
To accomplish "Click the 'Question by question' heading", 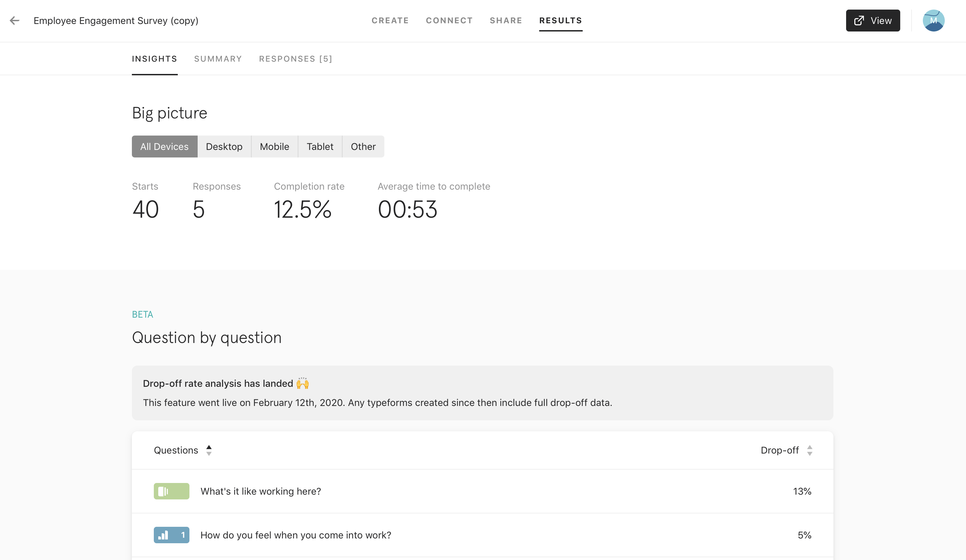I will (207, 338).
